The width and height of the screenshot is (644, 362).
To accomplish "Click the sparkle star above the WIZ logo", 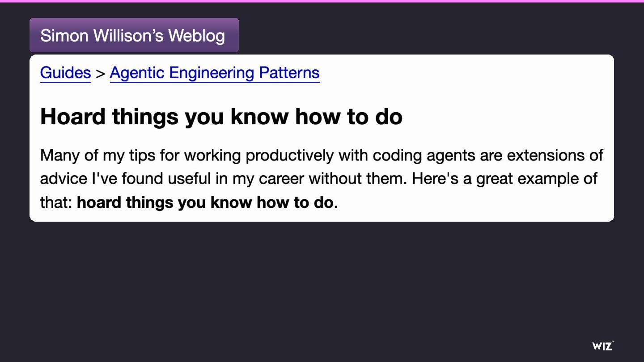I will 613,341.
